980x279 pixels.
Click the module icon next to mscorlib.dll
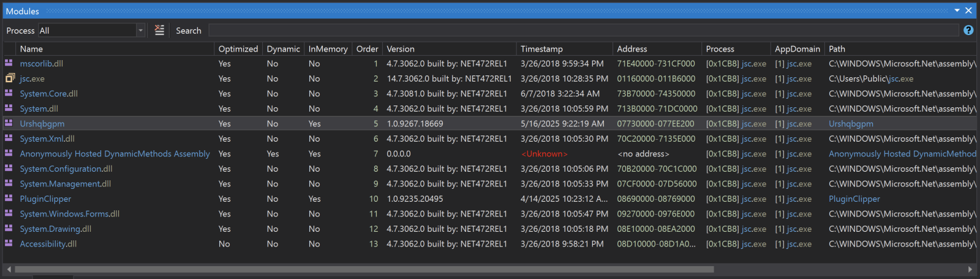(x=9, y=63)
